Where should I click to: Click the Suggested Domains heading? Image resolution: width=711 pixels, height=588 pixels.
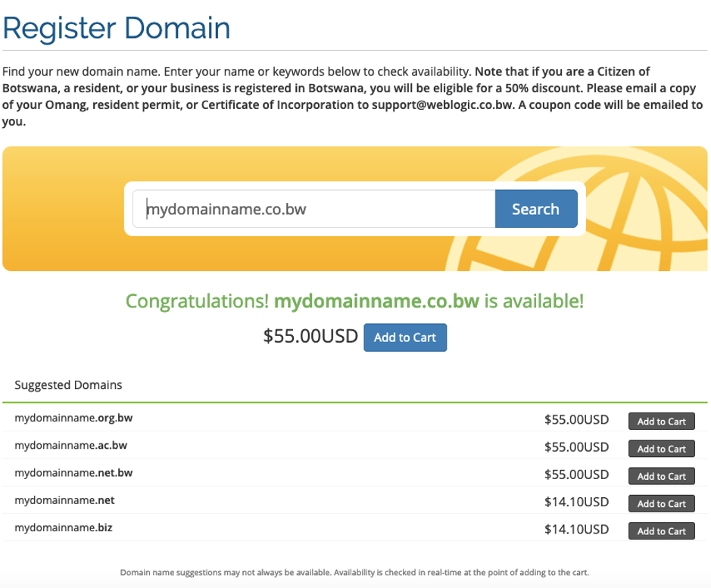[68, 385]
